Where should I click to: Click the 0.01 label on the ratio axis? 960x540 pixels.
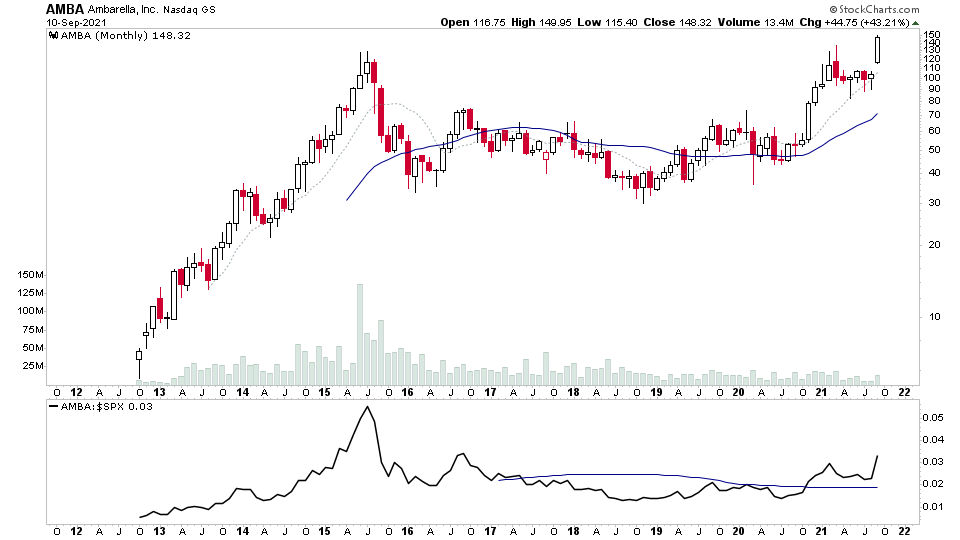(x=933, y=506)
